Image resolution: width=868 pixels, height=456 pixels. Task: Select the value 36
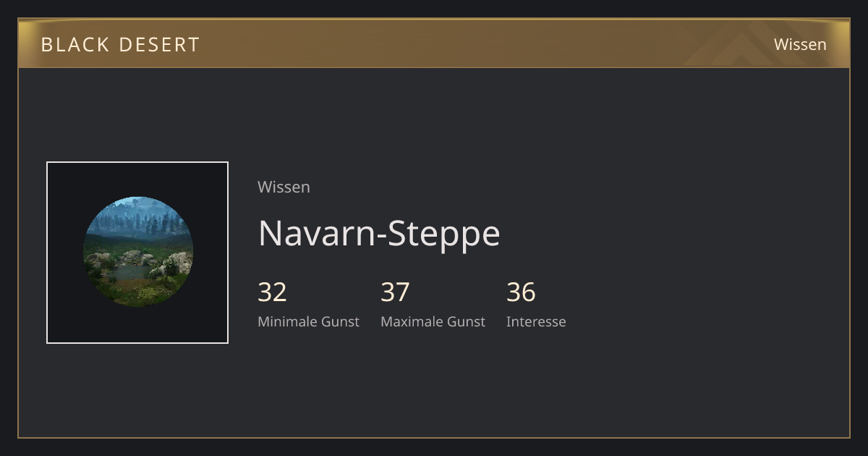[521, 292]
